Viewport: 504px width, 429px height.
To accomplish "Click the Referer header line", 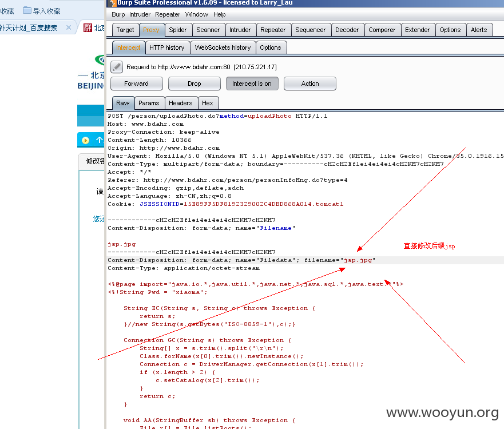I will tap(228, 180).
